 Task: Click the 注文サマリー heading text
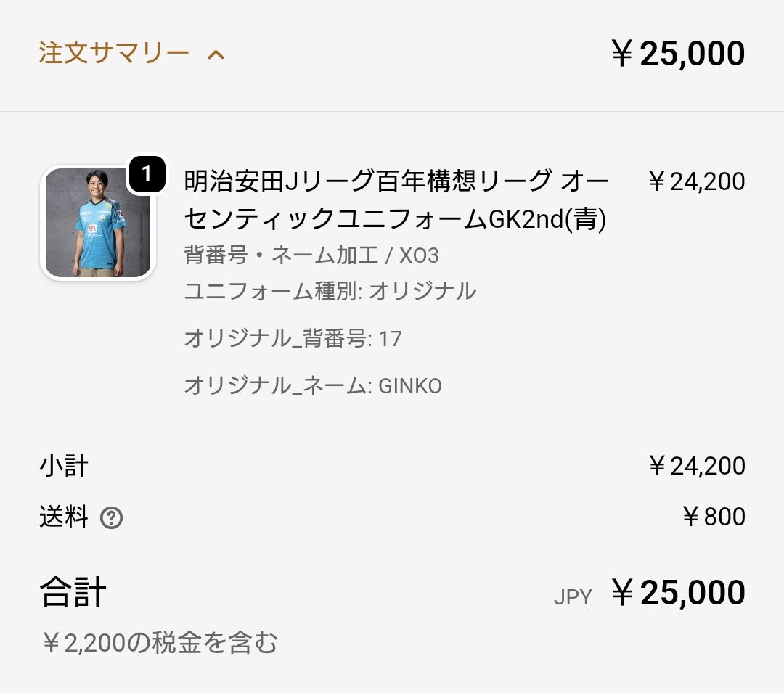114,54
